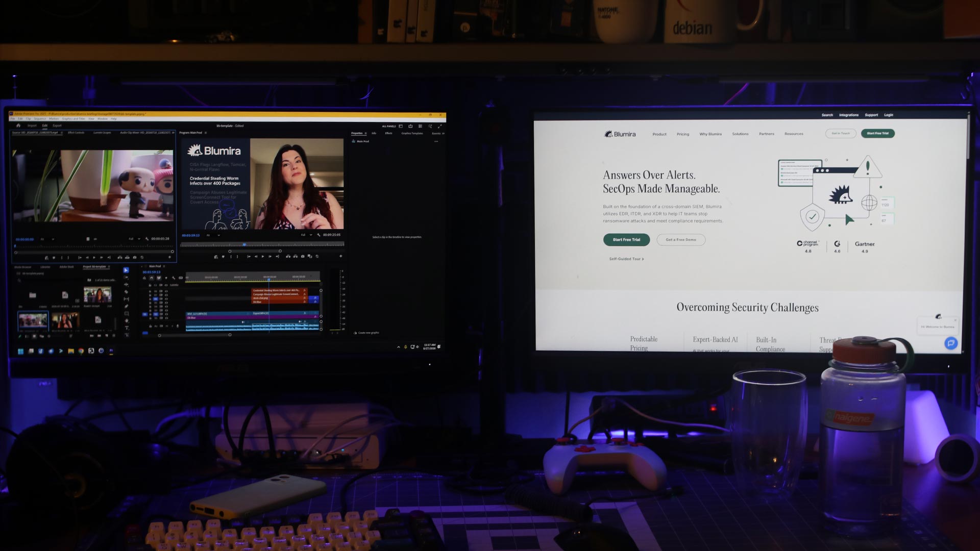Open Windows Start menu on taskbar
This screenshot has height=551, width=980.
tap(21, 351)
